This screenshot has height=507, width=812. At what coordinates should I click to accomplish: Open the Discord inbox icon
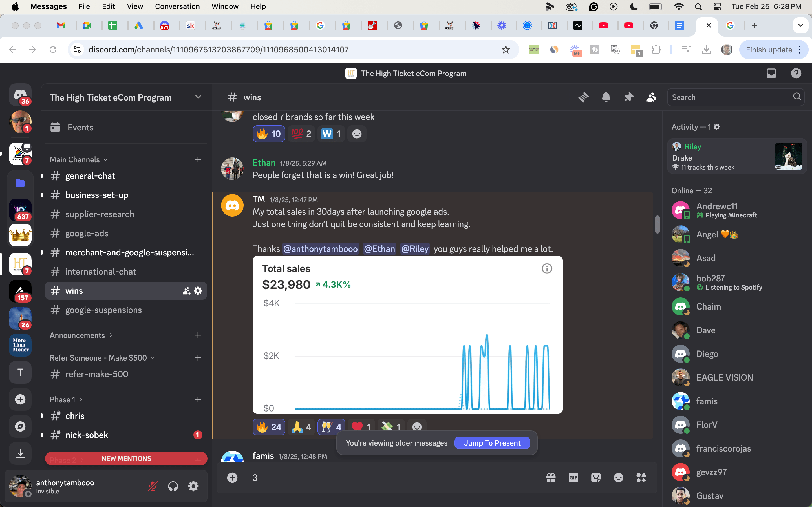pos(771,73)
